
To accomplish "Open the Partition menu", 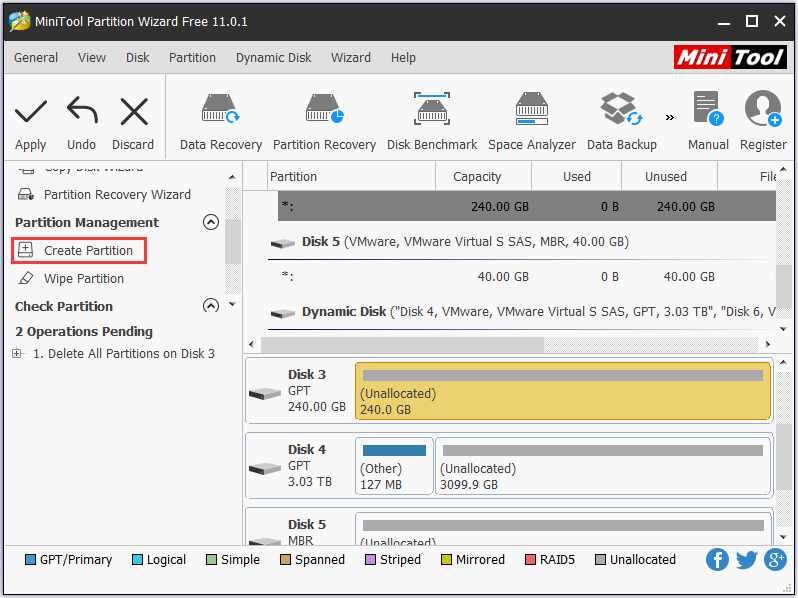I will tap(192, 58).
